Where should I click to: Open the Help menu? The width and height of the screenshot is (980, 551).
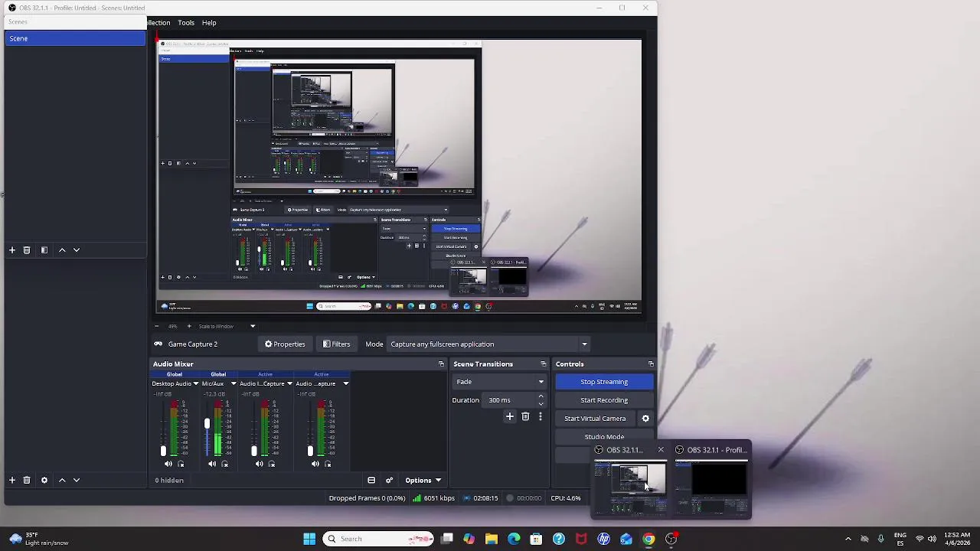tap(209, 23)
